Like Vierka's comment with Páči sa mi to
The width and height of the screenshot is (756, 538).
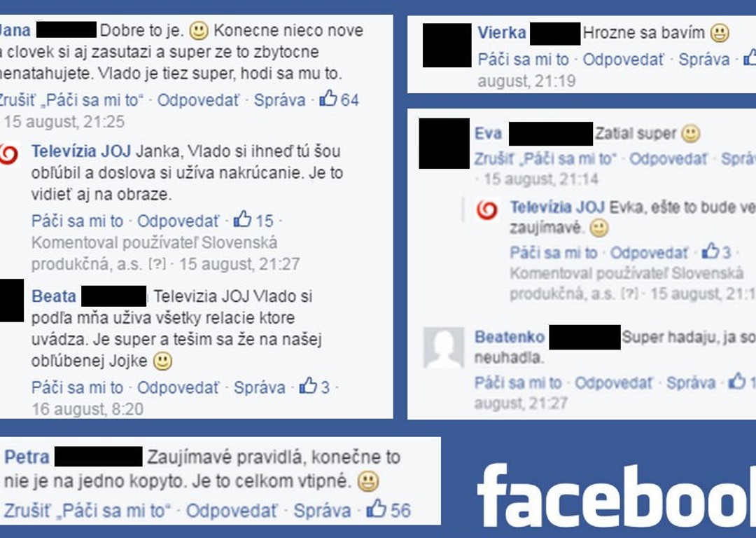pyautogui.click(x=523, y=60)
